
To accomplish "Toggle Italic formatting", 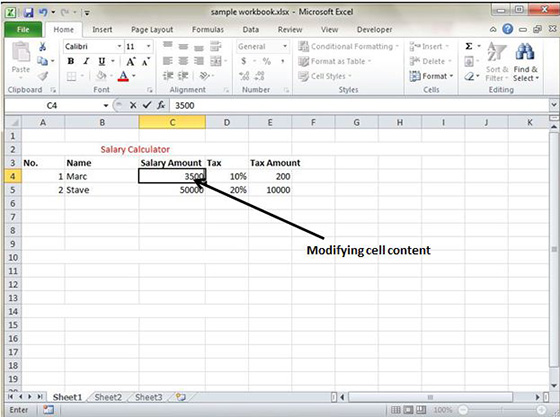I will (86, 61).
